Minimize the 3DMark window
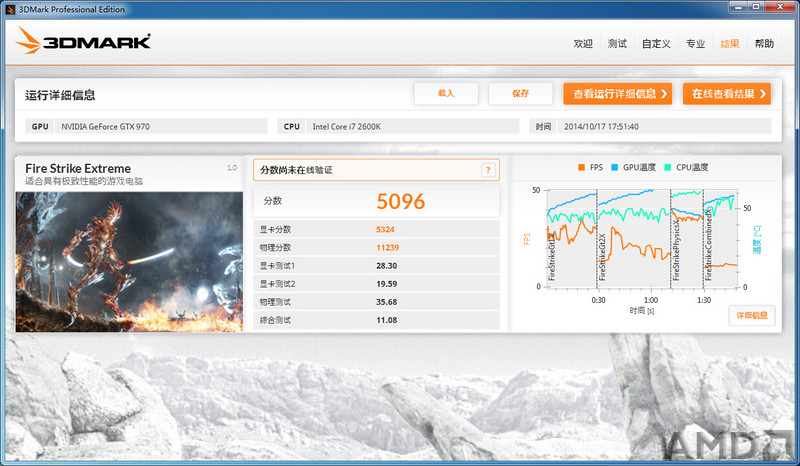The image size is (800, 466). 738,7
